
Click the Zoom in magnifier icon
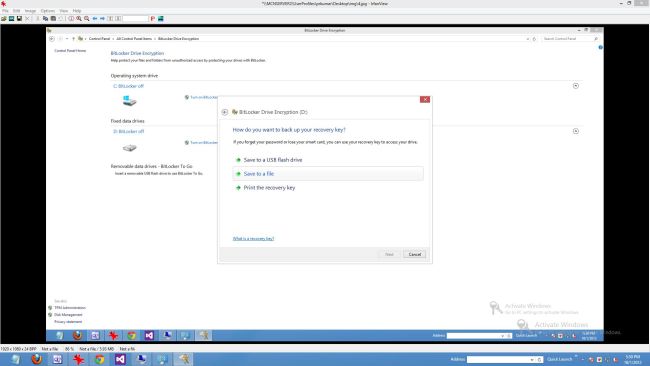pos(79,19)
